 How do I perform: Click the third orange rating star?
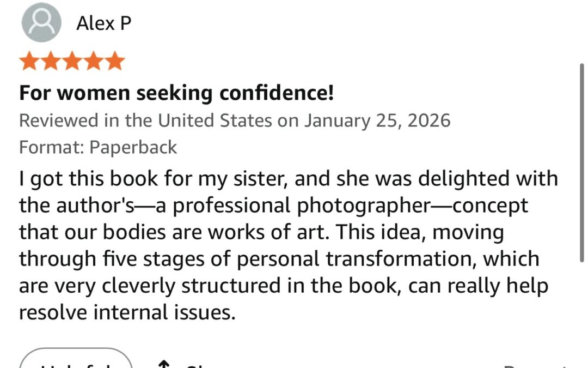[72, 62]
